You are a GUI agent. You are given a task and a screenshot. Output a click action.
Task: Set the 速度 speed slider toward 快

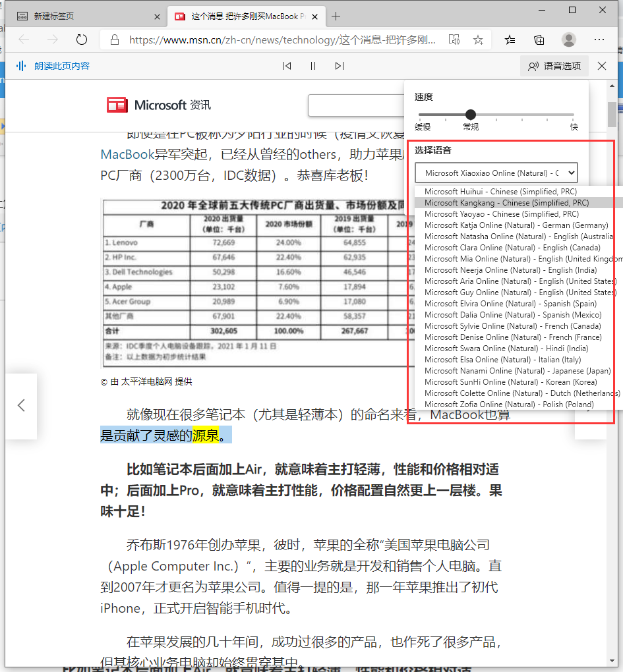click(x=567, y=113)
